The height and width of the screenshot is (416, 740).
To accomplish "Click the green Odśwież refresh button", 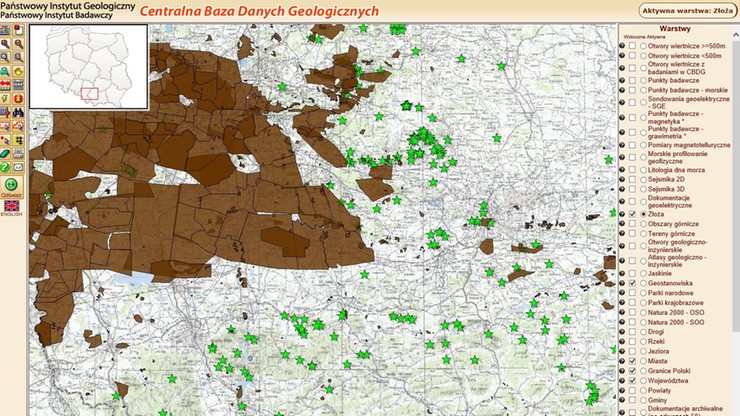I will [x=11, y=187].
